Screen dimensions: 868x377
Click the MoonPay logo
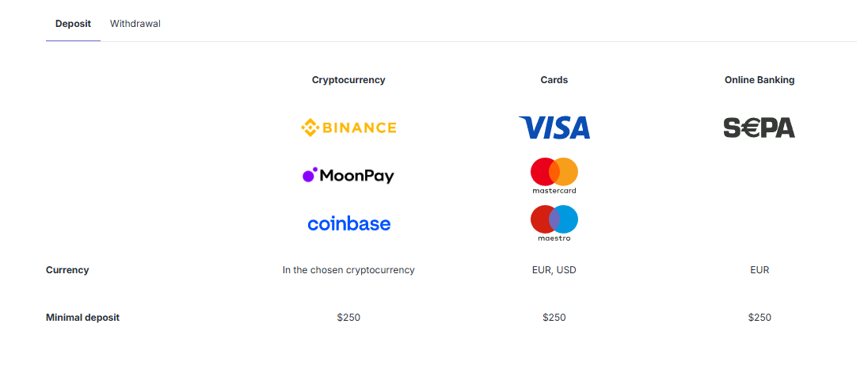[348, 176]
